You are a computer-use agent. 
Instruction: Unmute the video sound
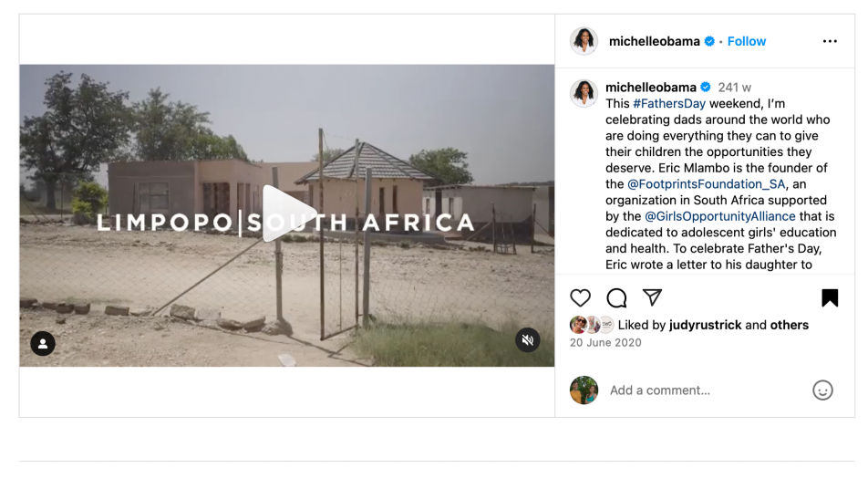pos(527,340)
